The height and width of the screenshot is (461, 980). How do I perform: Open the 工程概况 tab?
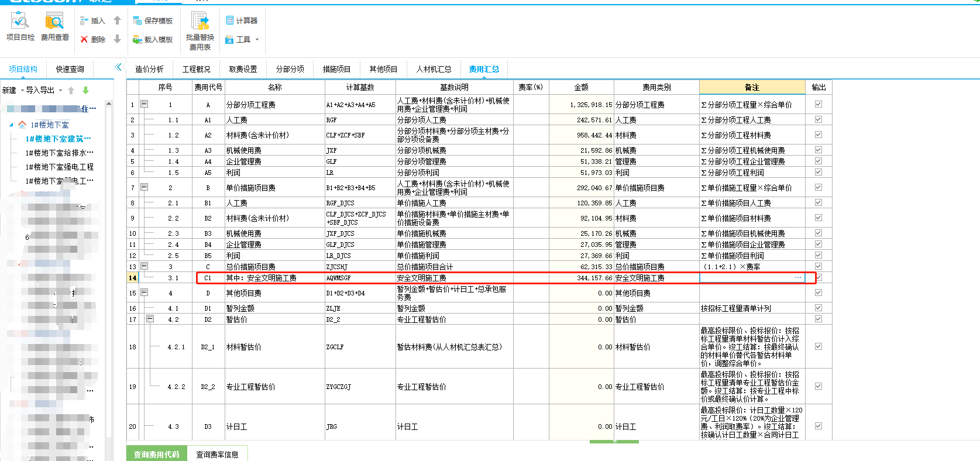pyautogui.click(x=196, y=69)
